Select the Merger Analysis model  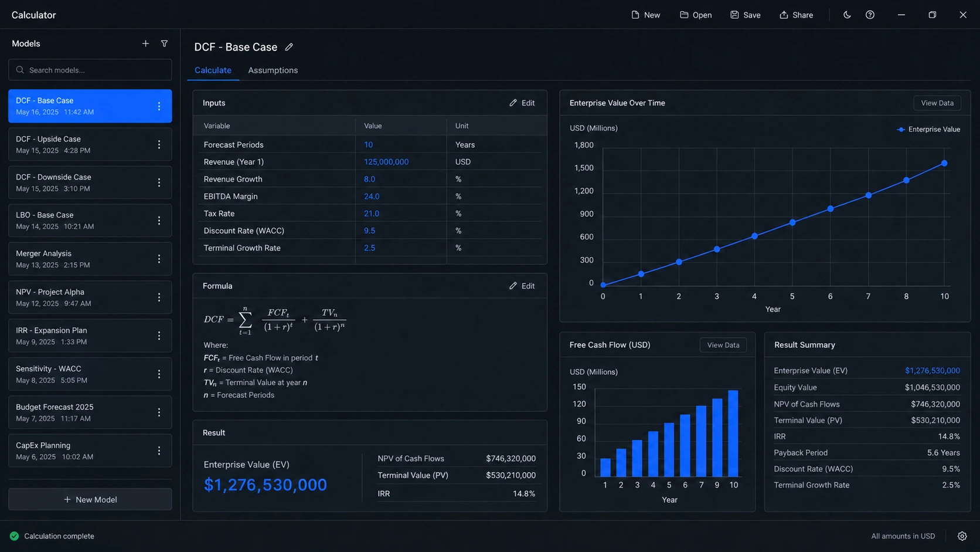[90, 259]
